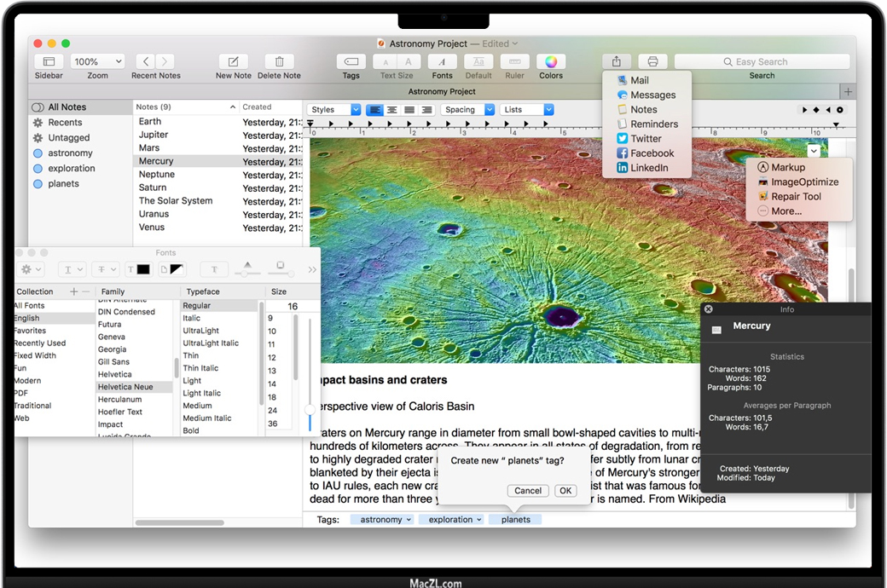Create a note with New Note icon

coord(233,61)
